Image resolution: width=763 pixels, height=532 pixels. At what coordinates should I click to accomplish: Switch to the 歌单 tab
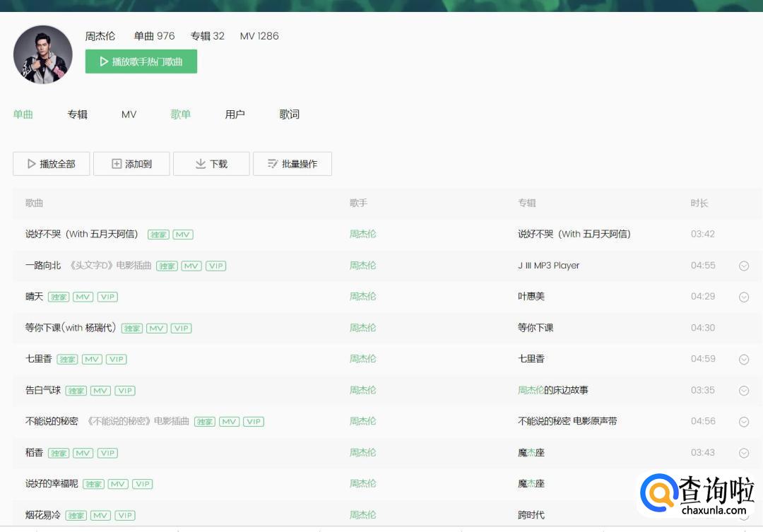[181, 114]
